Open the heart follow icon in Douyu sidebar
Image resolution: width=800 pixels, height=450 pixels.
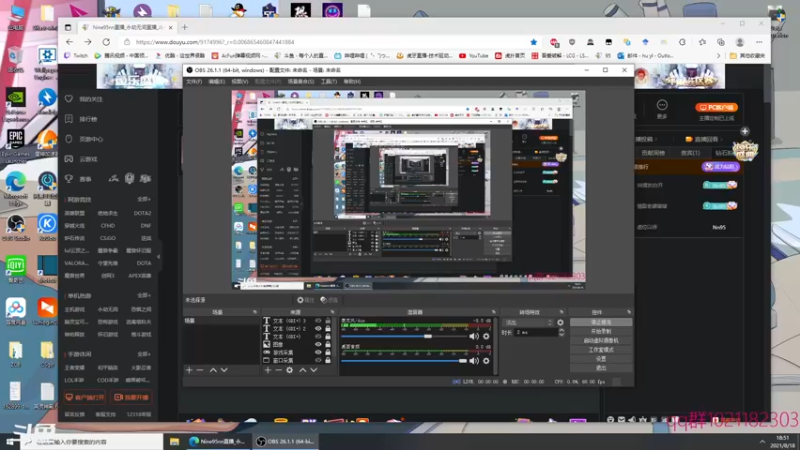69,99
